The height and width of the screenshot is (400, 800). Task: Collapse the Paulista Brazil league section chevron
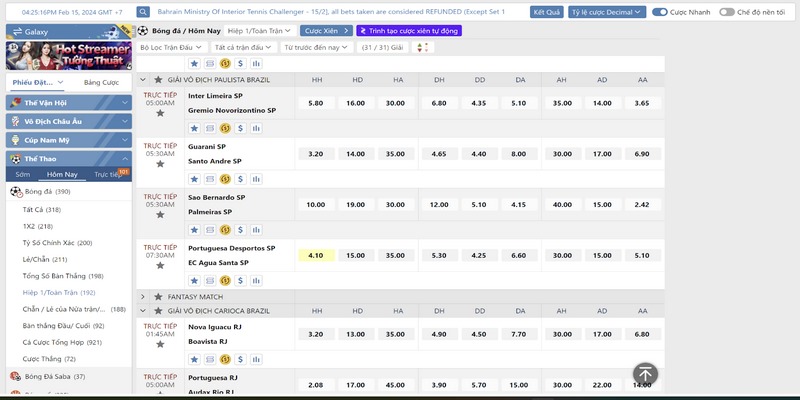(143, 80)
